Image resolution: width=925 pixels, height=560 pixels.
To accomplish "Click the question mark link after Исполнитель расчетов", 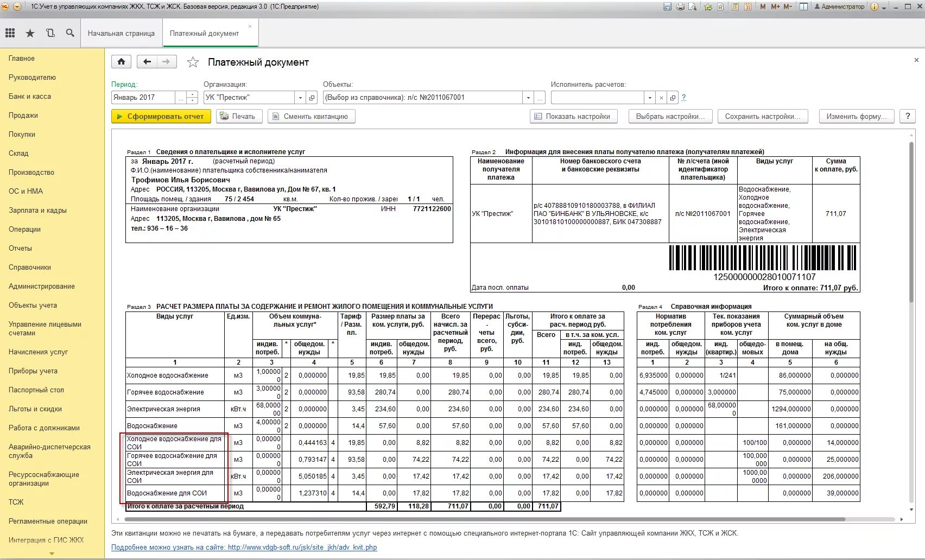I will pos(683,98).
